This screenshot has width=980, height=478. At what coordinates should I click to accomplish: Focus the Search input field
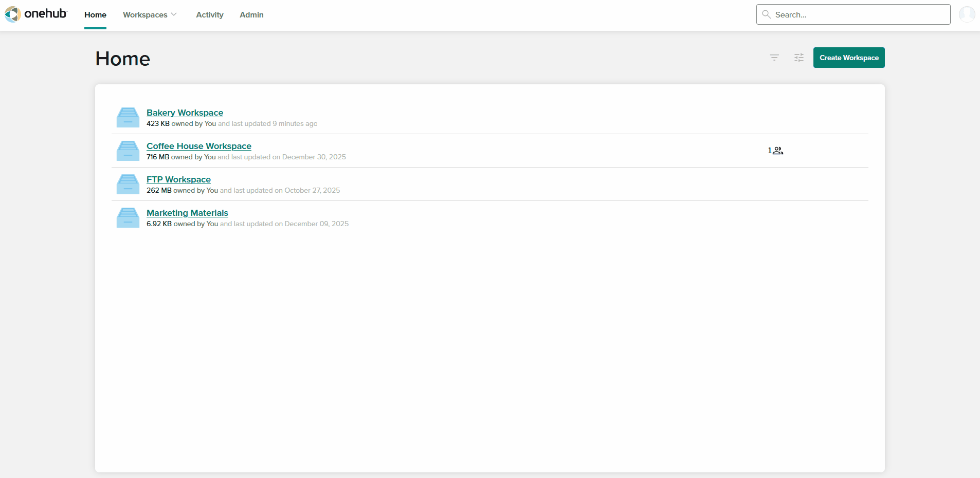(853, 14)
